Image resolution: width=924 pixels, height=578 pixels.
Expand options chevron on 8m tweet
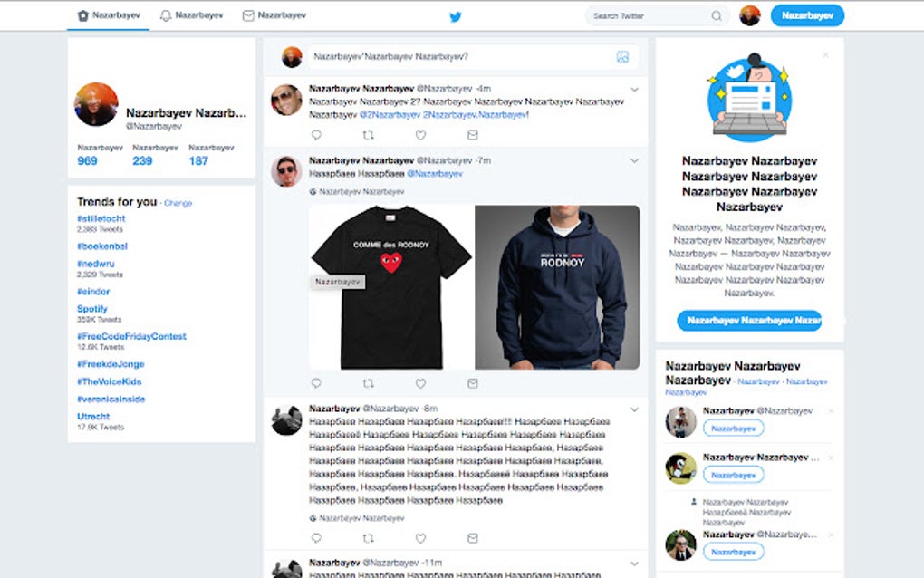(634, 409)
